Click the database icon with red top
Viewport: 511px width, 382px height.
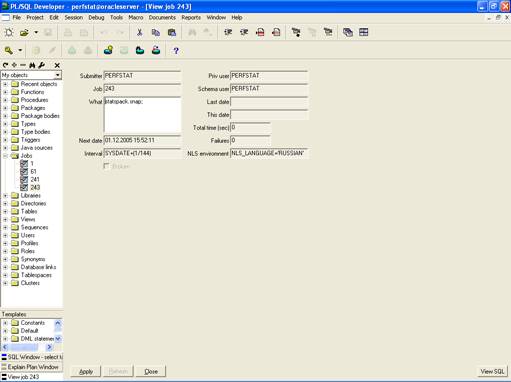point(156,50)
